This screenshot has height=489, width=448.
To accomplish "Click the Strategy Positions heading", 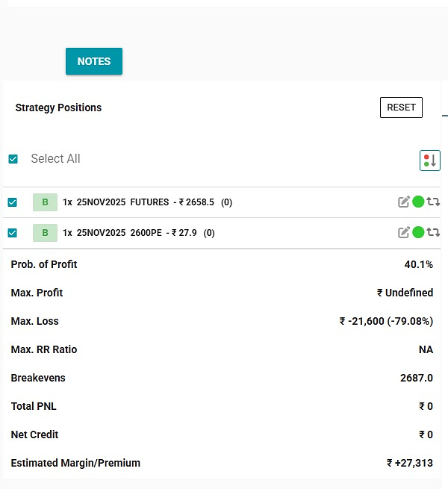I will pos(58,108).
